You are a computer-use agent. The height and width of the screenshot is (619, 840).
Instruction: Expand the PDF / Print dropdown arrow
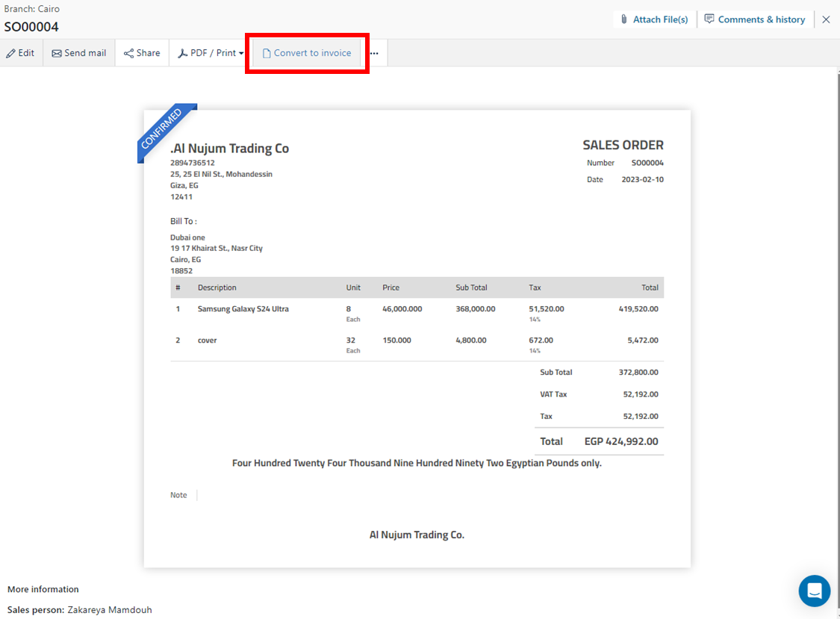tap(241, 54)
